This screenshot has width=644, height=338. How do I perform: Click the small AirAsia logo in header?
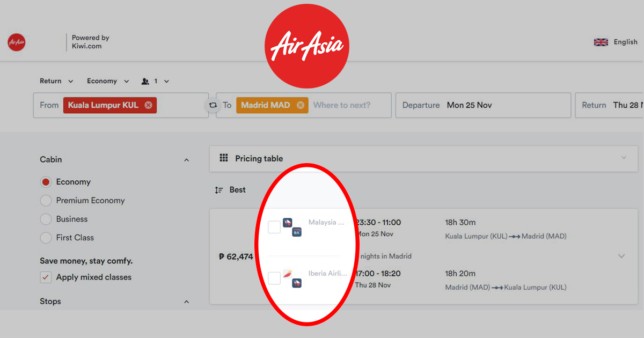(17, 42)
